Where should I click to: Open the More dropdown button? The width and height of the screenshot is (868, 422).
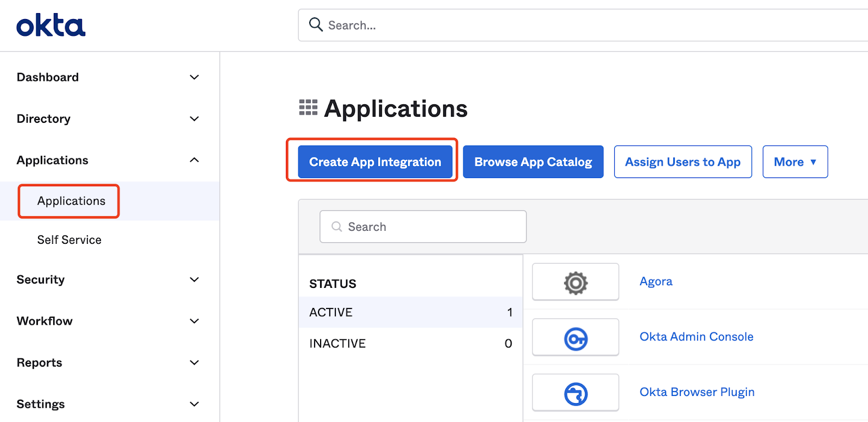[795, 162]
